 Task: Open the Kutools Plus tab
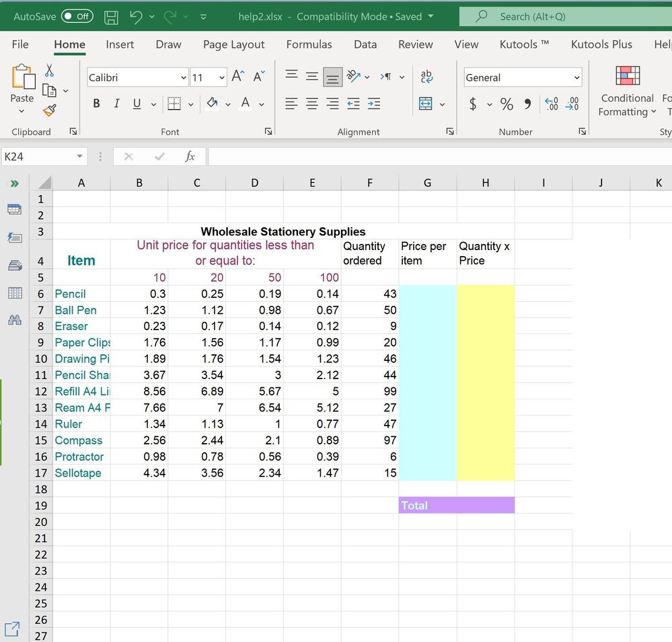point(601,44)
